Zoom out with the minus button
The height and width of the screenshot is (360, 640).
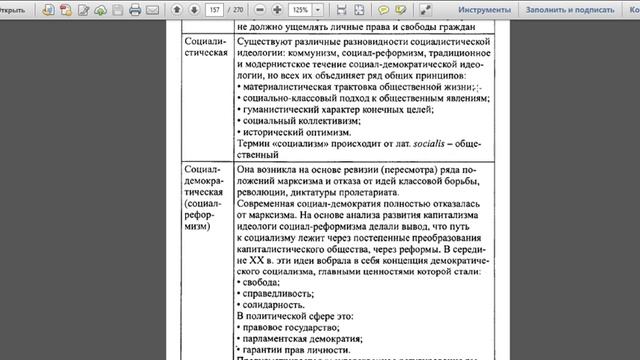tap(260, 10)
